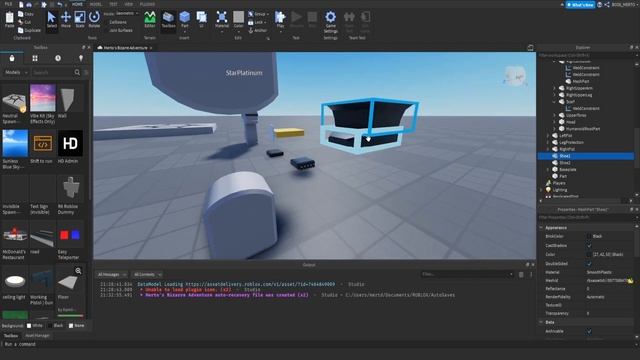640x360 pixels.
Task: Open the UI insert tool
Action: (201, 20)
